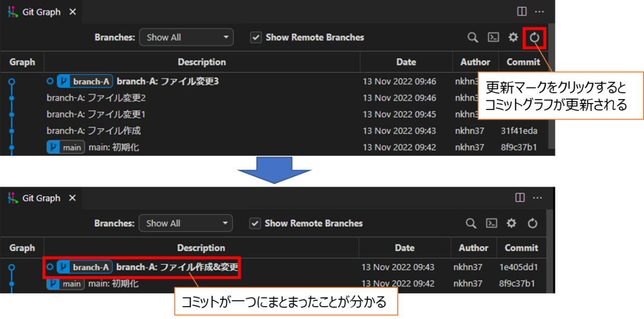Uncheck Show Remote Branches in top panel
This screenshot has height=319, width=644.
point(255,37)
